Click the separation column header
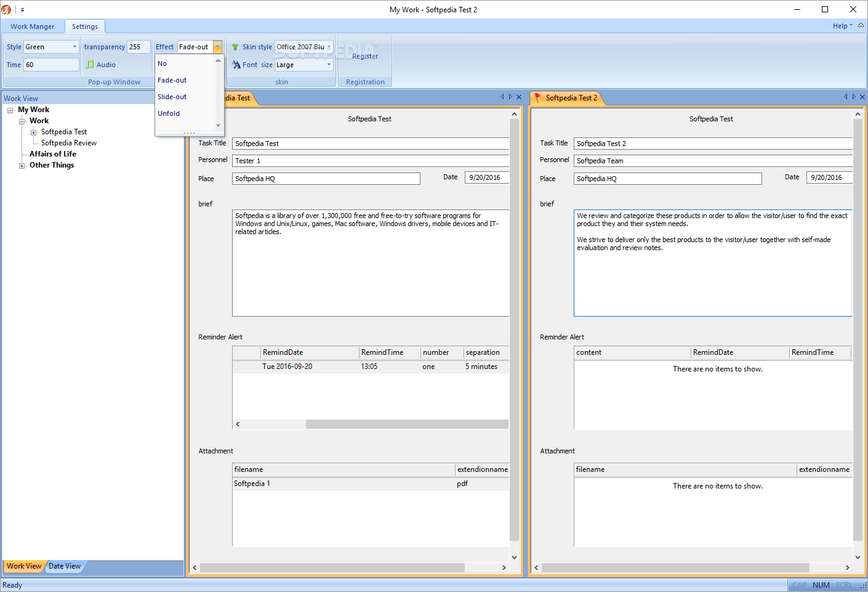 point(486,352)
